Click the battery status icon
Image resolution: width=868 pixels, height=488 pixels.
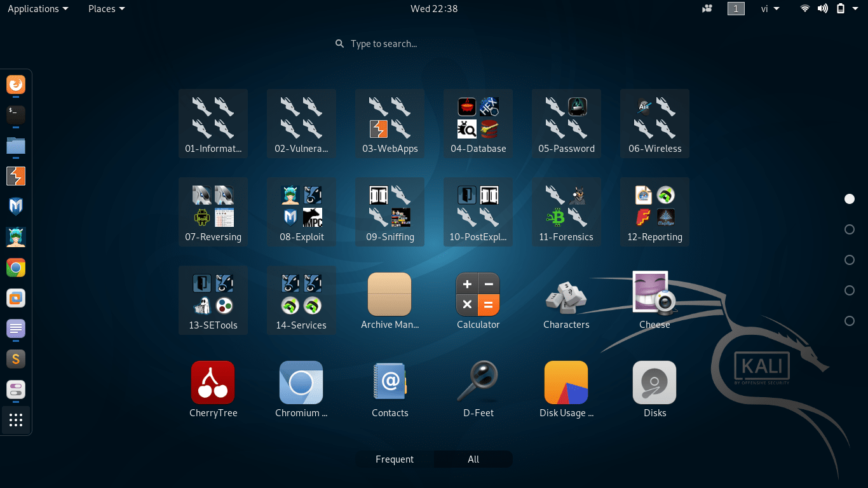pyautogui.click(x=841, y=8)
